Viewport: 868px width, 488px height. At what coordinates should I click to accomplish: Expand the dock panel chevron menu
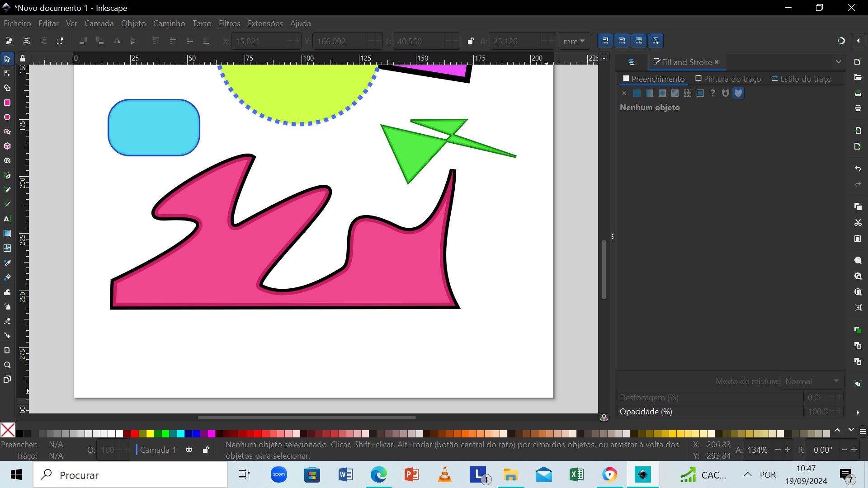tap(839, 62)
